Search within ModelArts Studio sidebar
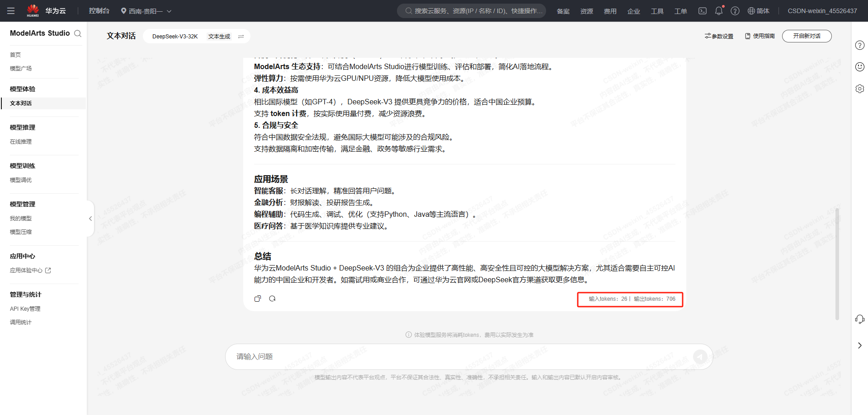This screenshot has width=868, height=415. point(78,33)
